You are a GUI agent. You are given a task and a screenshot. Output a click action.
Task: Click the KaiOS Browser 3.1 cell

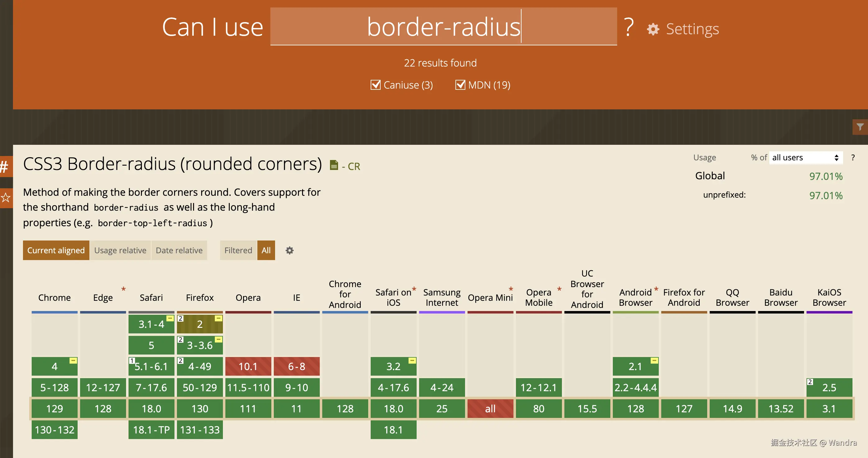[829, 409]
